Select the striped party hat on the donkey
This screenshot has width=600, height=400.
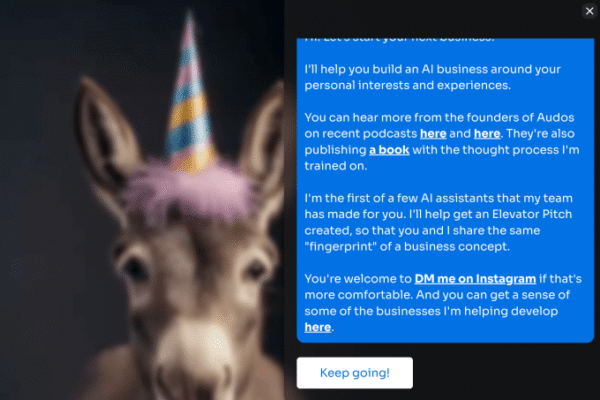tap(191, 96)
